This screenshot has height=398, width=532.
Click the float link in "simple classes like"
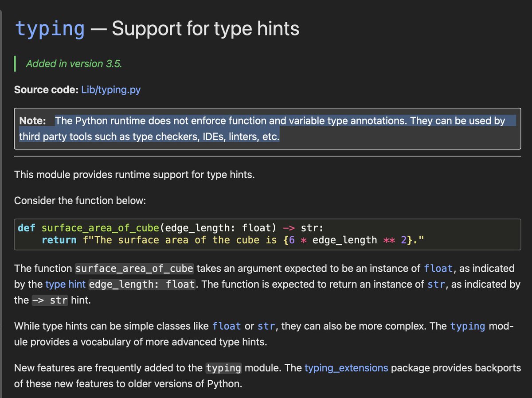click(227, 326)
